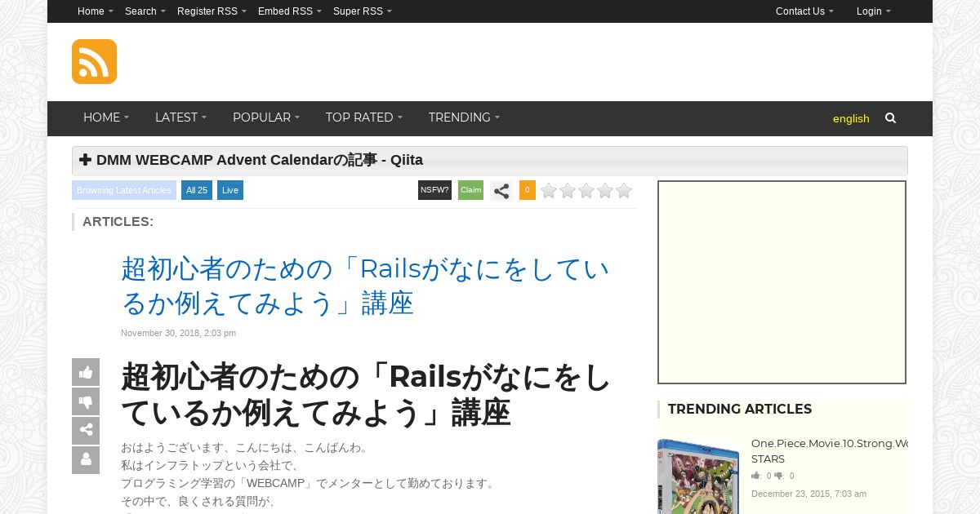Open the Home dropdown in top bar

[x=96, y=11]
